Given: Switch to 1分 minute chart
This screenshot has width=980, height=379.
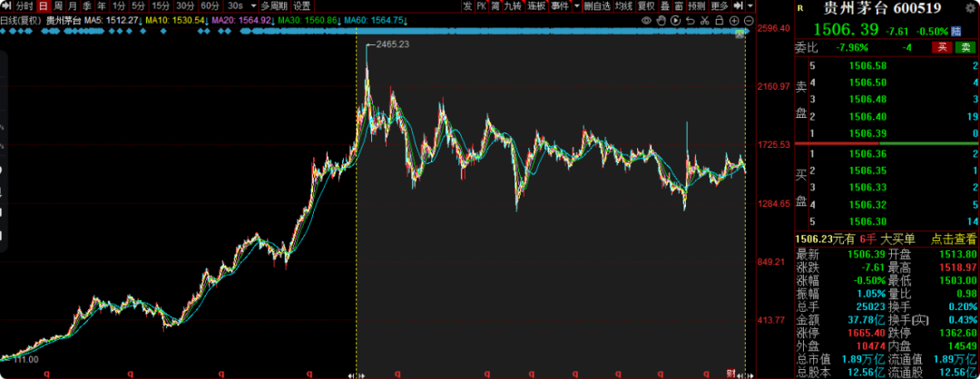Looking at the screenshot, I should tap(119, 6).
